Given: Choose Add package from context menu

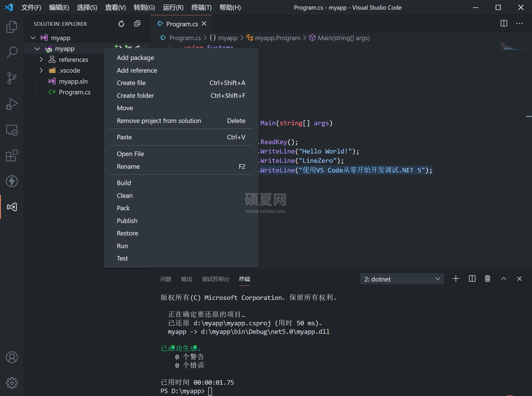Looking at the screenshot, I should pyautogui.click(x=181, y=58).
